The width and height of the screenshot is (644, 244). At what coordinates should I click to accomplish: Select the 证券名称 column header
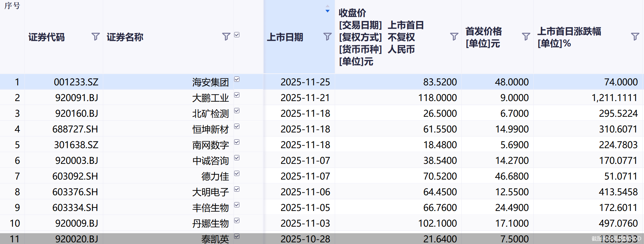pyautogui.click(x=125, y=37)
